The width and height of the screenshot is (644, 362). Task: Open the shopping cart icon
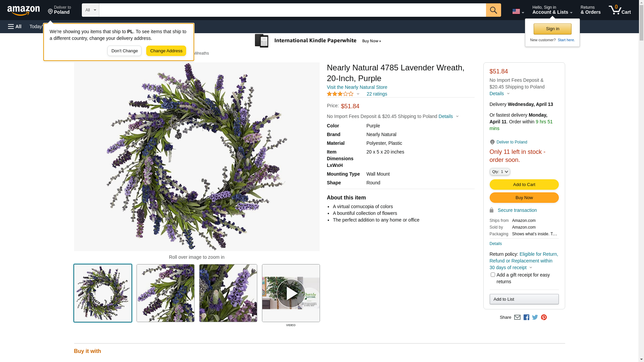click(620, 10)
